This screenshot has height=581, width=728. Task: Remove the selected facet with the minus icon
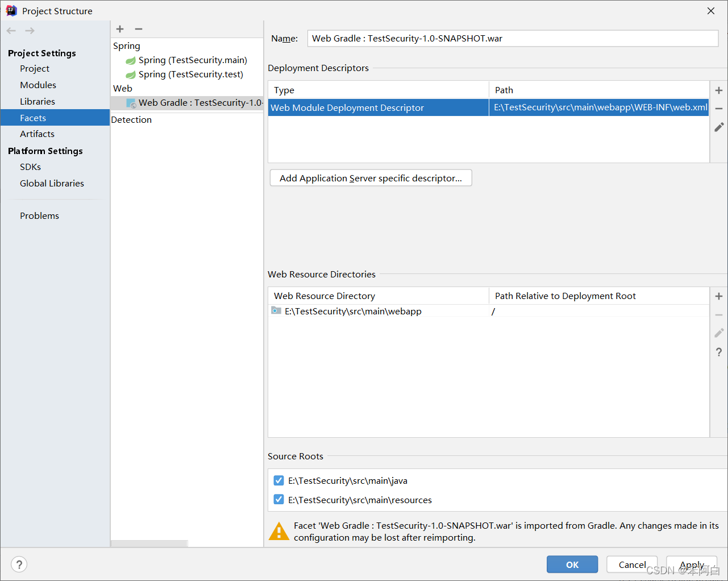[139, 29]
